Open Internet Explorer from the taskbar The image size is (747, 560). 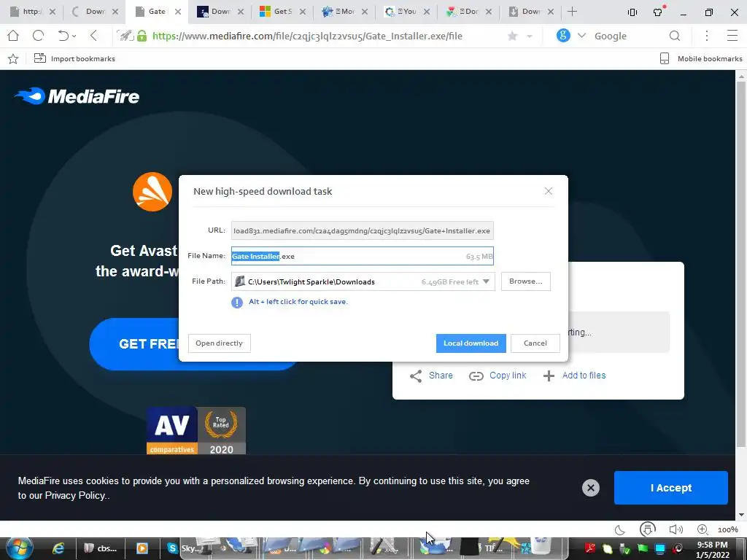(x=58, y=548)
